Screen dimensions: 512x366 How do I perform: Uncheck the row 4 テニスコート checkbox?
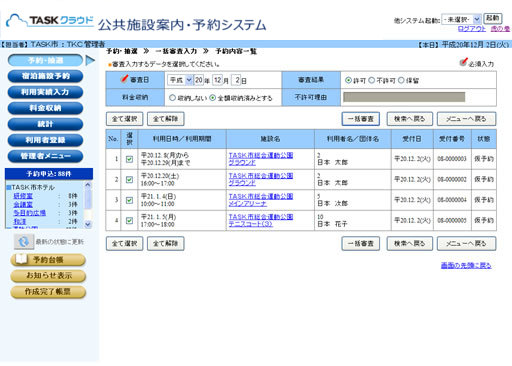click(129, 221)
